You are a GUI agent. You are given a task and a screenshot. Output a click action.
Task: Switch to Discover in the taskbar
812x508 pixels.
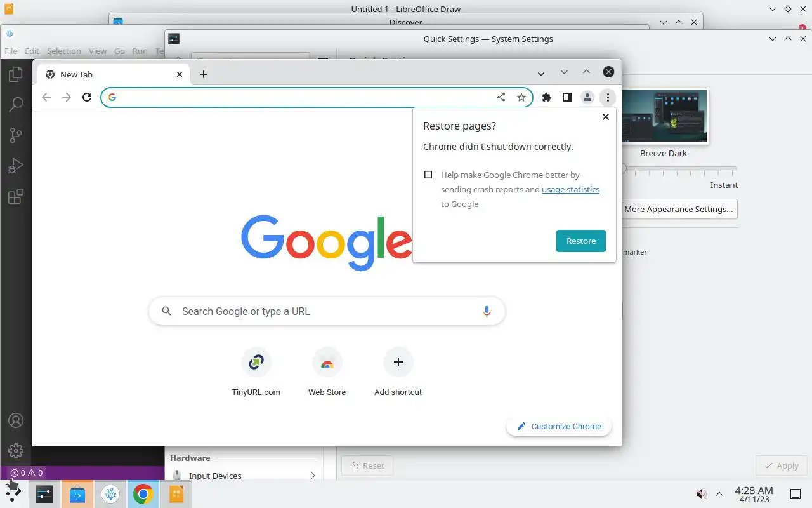pos(77,493)
